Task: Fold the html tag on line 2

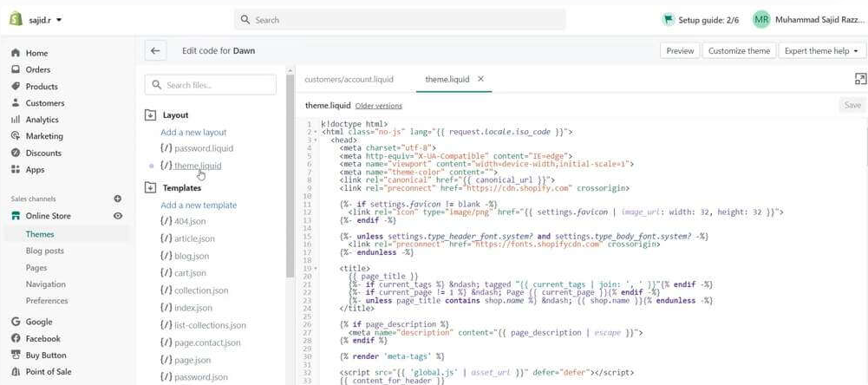Action: point(316,133)
